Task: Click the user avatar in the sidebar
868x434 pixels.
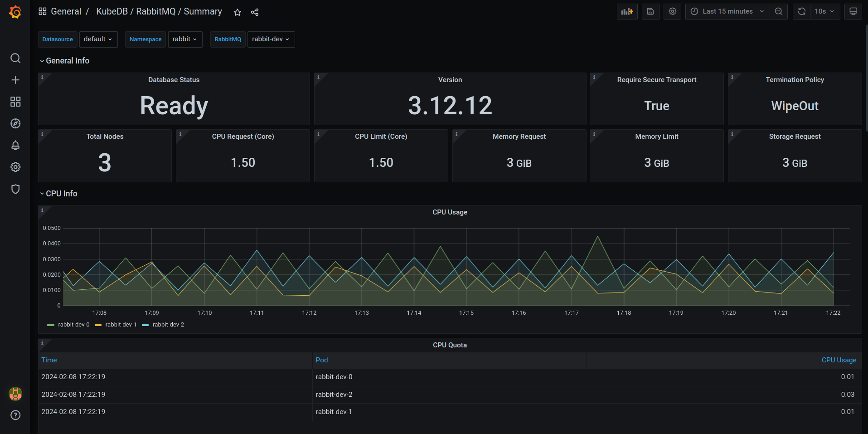Action: click(15, 394)
